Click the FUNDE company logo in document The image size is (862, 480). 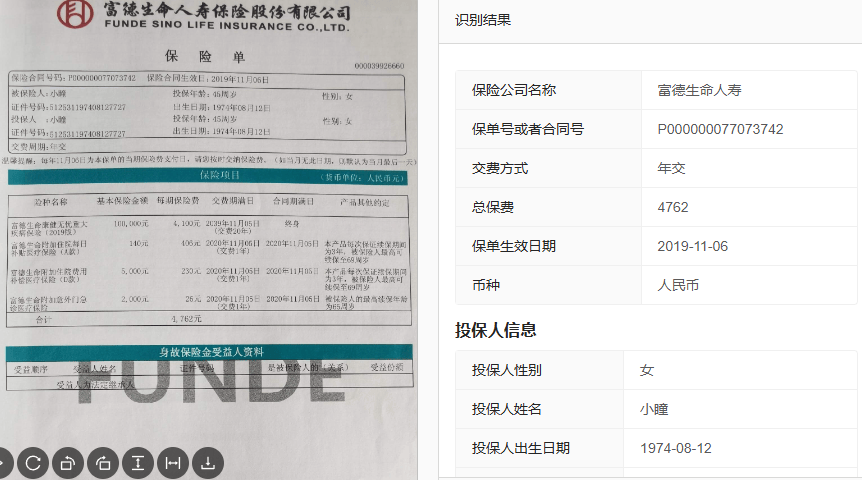[75, 14]
